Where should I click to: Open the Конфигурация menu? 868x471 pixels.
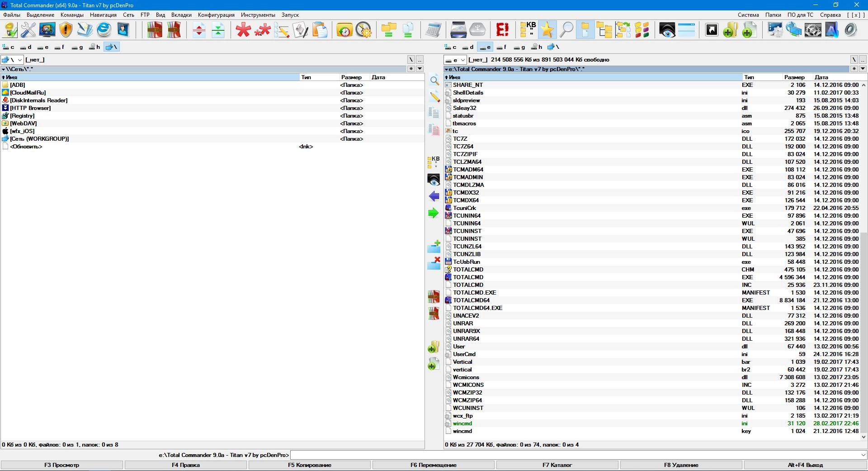[x=216, y=15]
